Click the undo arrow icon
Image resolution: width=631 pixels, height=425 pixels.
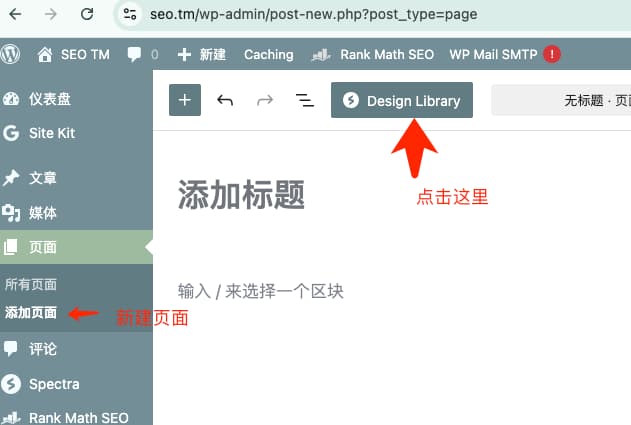coord(225,100)
